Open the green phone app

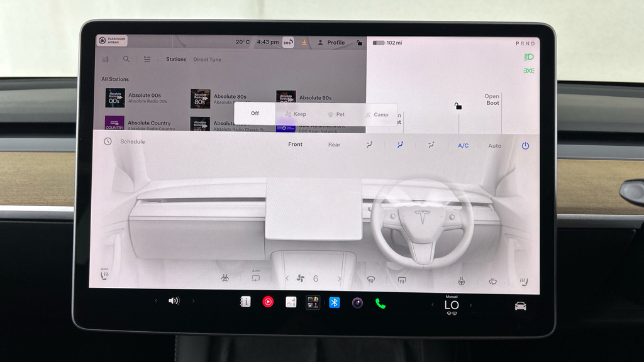click(x=380, y=304)
